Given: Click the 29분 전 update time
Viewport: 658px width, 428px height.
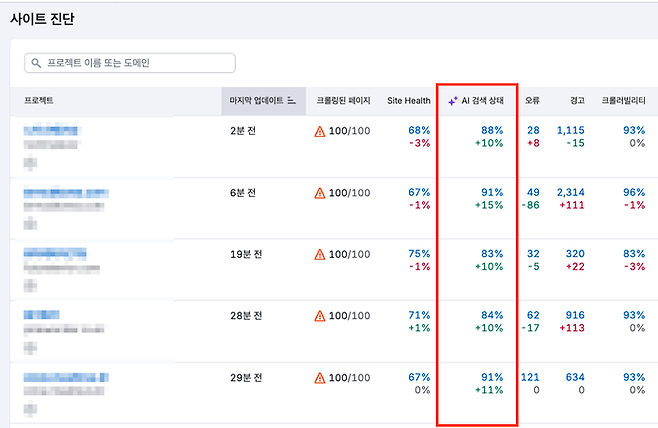Looking at the screenshot, I should click(x=246, y=378).
